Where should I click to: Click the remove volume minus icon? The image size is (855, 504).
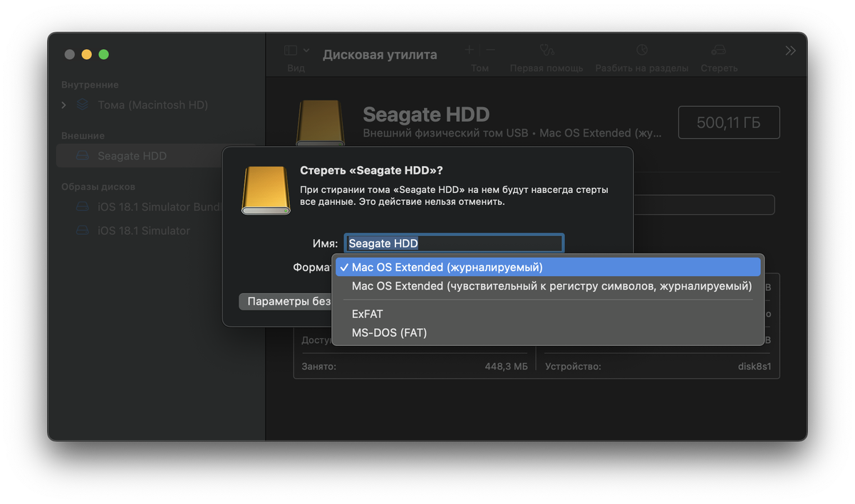490,51
